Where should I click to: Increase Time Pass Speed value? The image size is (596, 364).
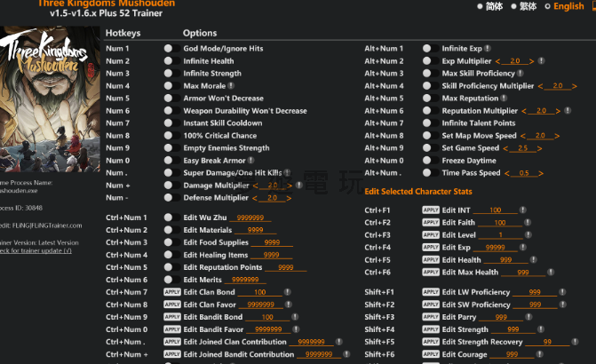click(x=541, y=173)
